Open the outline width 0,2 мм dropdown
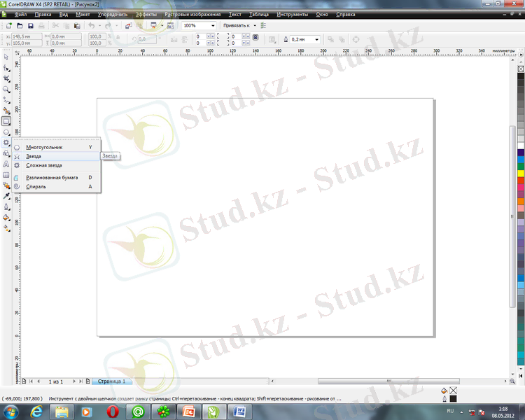 [316, 39]
